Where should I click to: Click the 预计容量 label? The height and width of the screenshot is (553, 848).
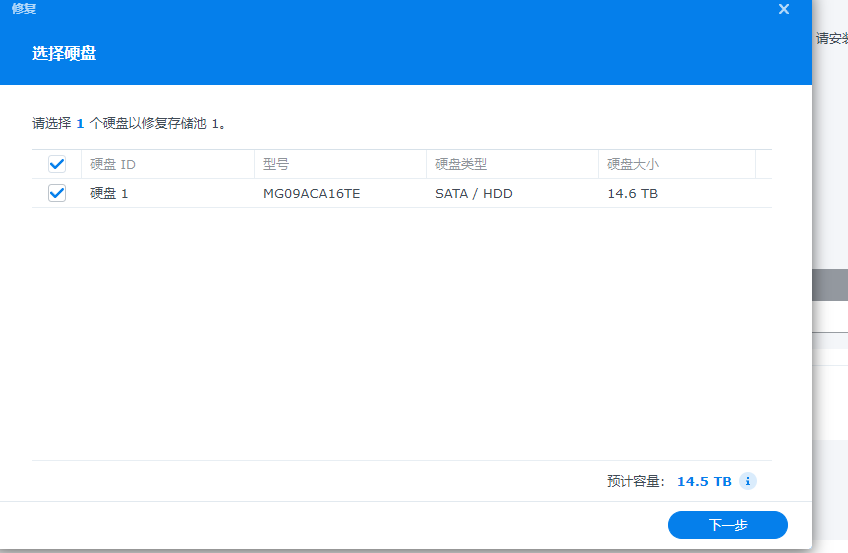click(635, 481)
